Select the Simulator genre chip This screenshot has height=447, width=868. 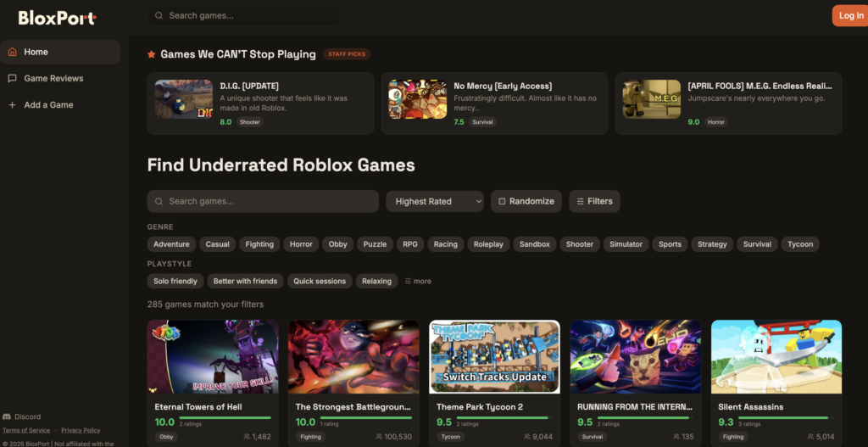(626, 244)
